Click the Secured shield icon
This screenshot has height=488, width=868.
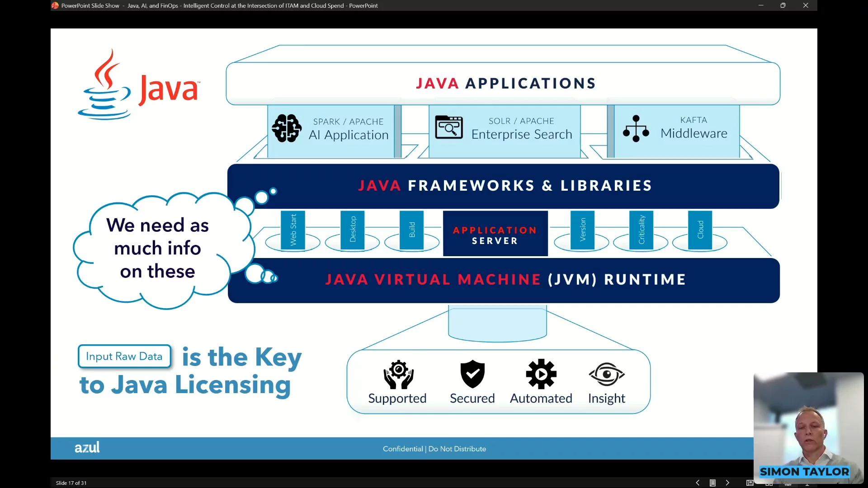click(x=472, y=374)
